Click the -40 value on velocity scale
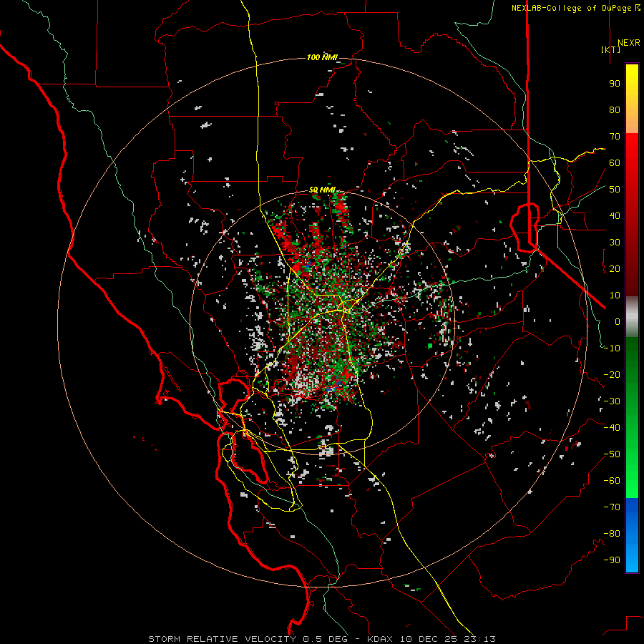Screen dimensions: 644x644 pyautogui.click(x=612, y=428)
